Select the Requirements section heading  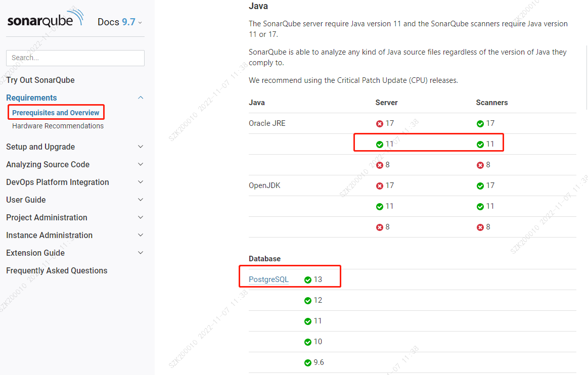point(31,98)
